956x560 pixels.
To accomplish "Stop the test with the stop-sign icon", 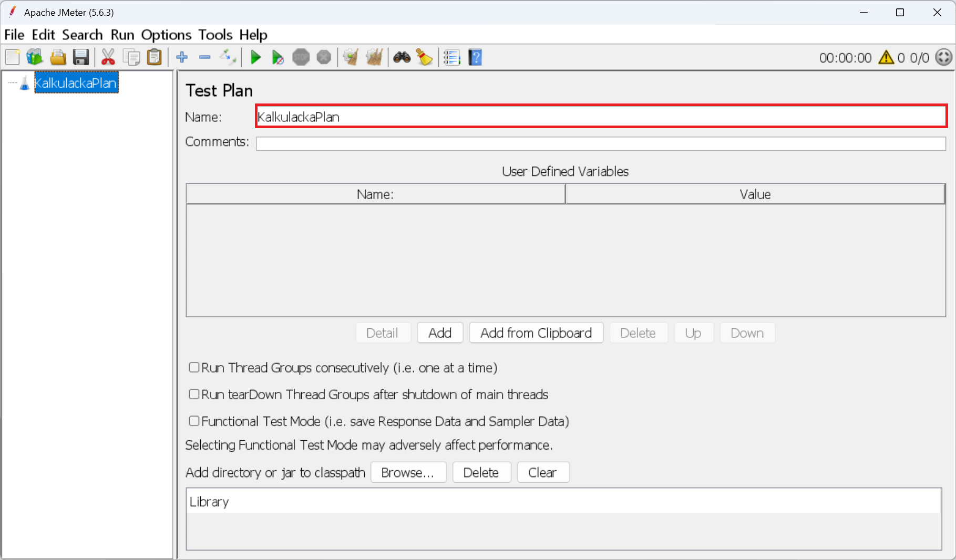I will point(301,57).
